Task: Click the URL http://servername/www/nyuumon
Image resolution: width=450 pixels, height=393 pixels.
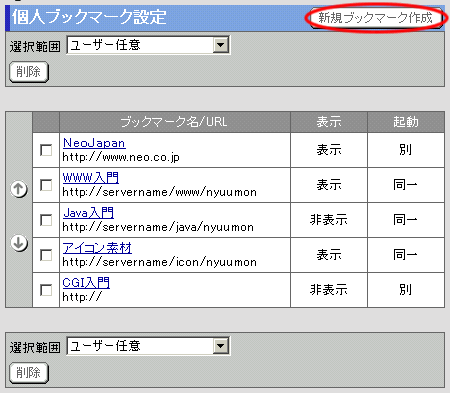Action: [160, 192]
